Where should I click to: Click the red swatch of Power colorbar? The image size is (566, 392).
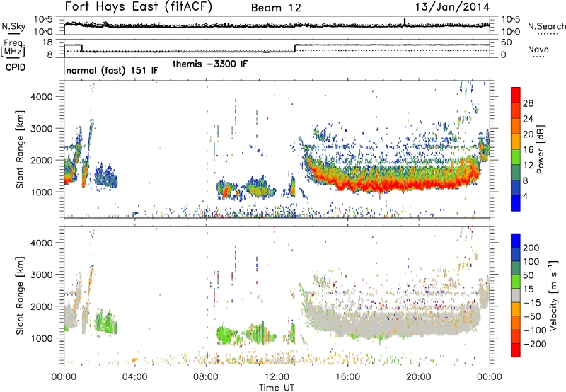coord(516,96)
